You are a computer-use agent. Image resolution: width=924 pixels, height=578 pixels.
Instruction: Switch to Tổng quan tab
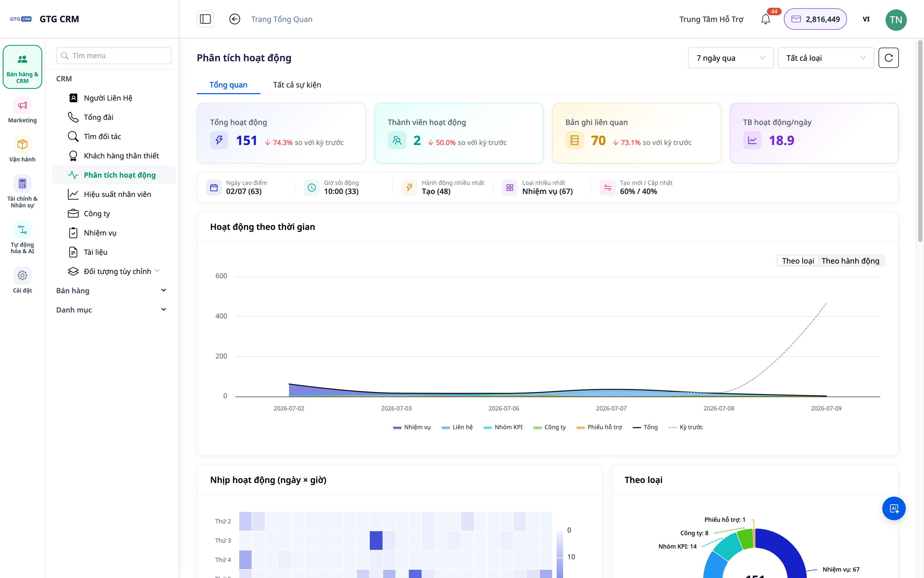pos(228,85)
